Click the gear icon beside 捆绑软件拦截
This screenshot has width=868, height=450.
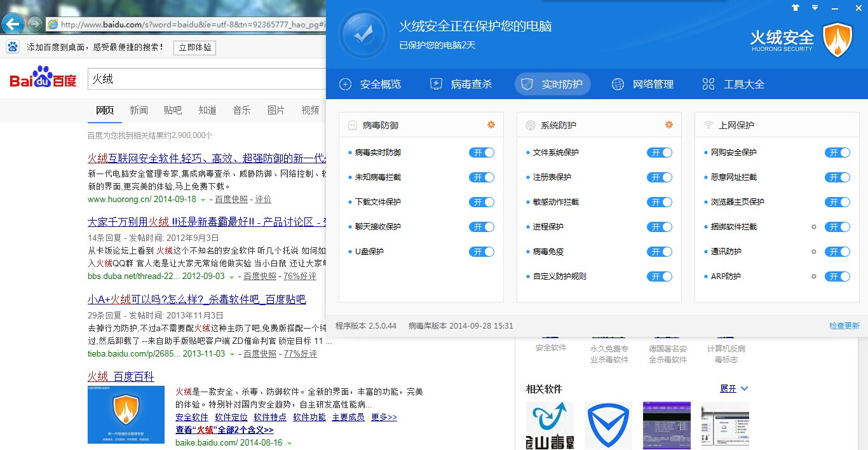click(814, 227)
